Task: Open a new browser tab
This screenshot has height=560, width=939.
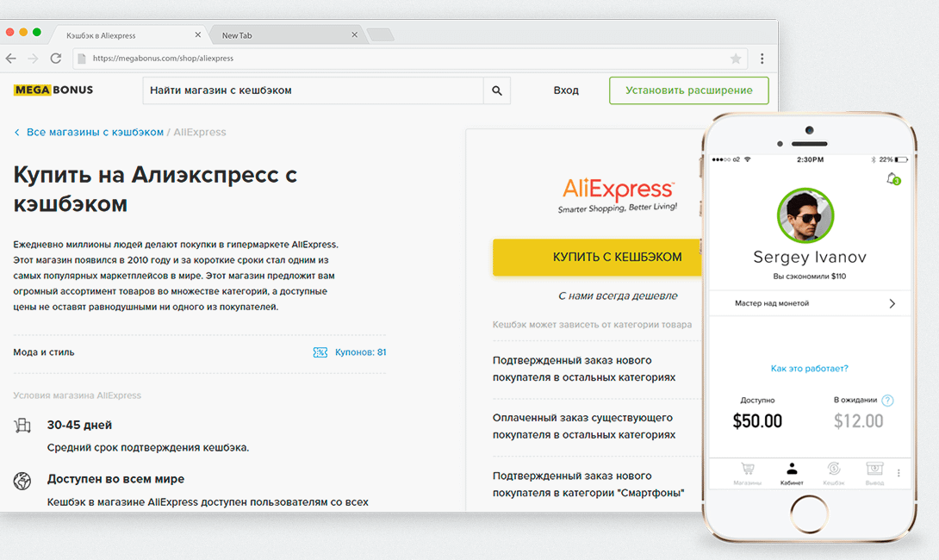Action: point(380,34)
